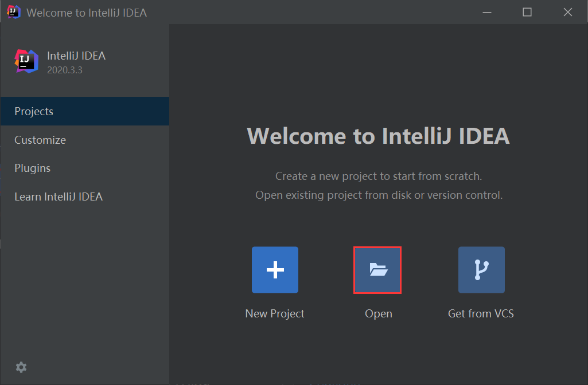The width and height of the screenshot is (588, 385).
Task: Click the IntelliJ IDEA name in sidebar
Action: pos(76,56)
